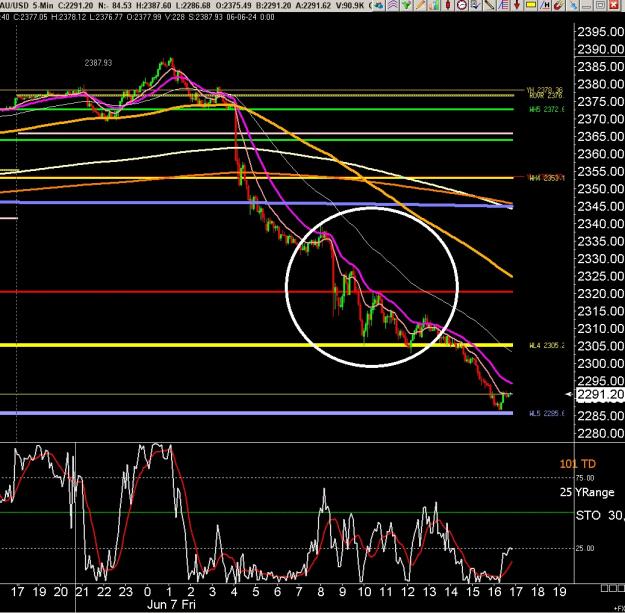Click the blue handshake icon in toolbar
The image size is (625, 613).
pos(379,5)
